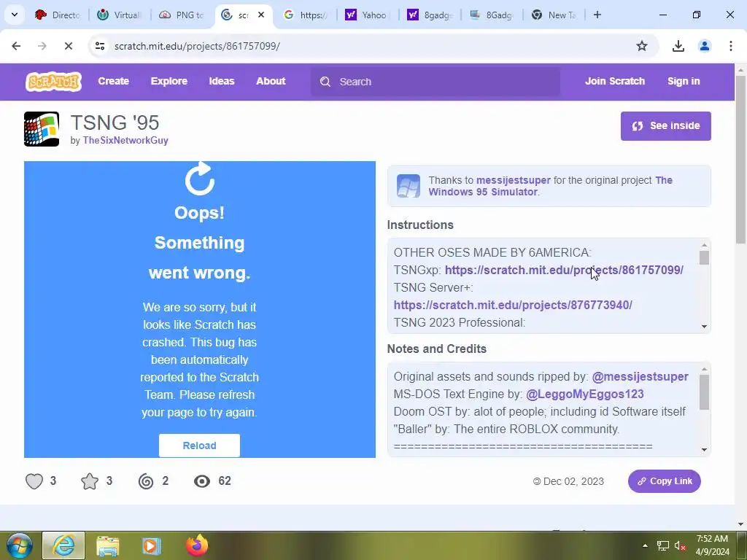Bookmark this page with the star icon
Image resolution: width=747 pixels, height=560 pixels.
tap(642, 46)
